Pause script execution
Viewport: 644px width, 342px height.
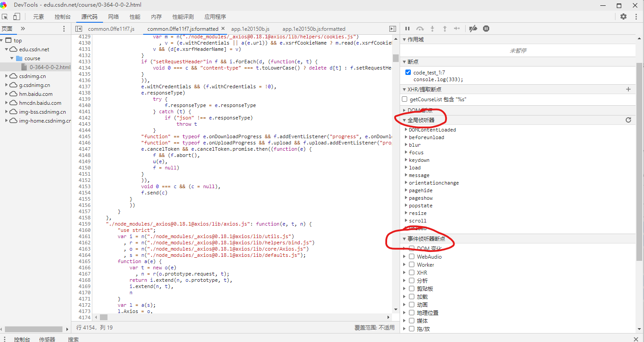(x=407, y=29)
